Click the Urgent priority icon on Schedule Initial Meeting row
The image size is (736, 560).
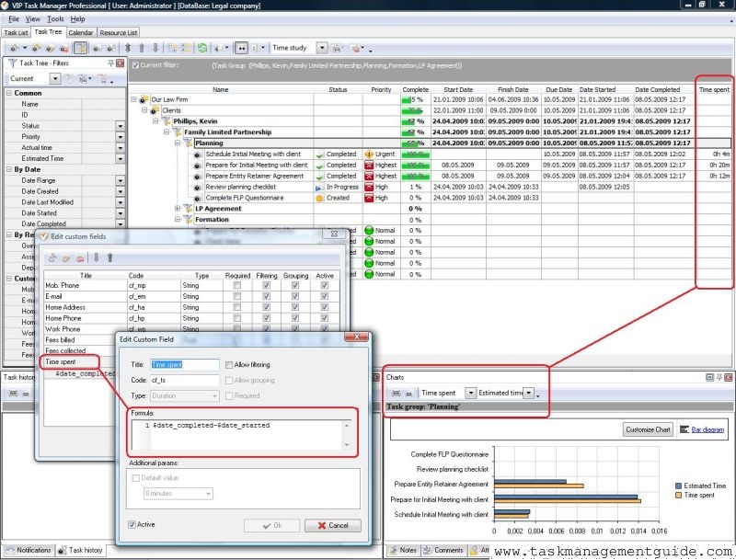[369, 154]
